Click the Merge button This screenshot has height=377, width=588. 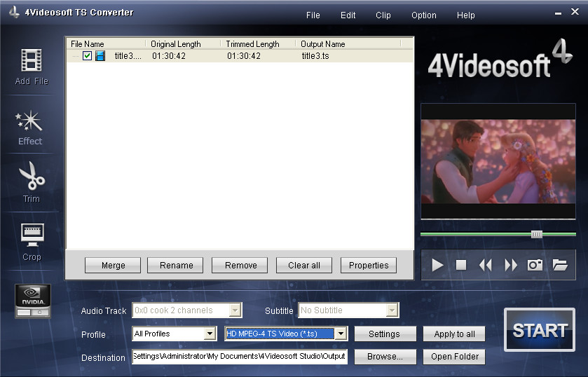point(113,265)
